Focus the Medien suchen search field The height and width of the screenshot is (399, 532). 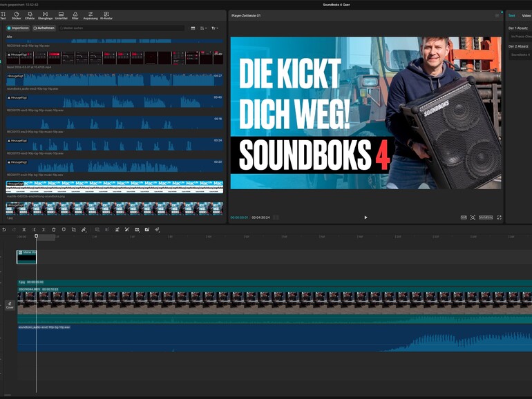(122, 28)
